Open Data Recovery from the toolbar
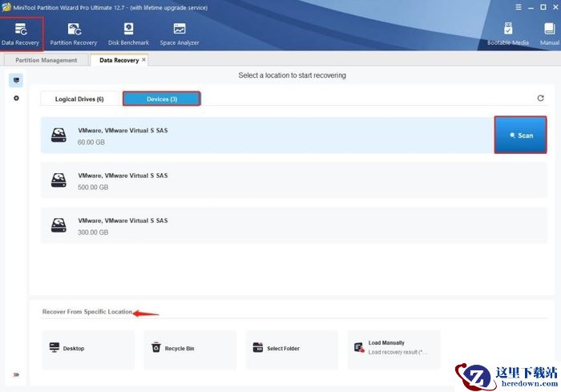The height and width of the screenshot is (392, 561). point(20,34)
